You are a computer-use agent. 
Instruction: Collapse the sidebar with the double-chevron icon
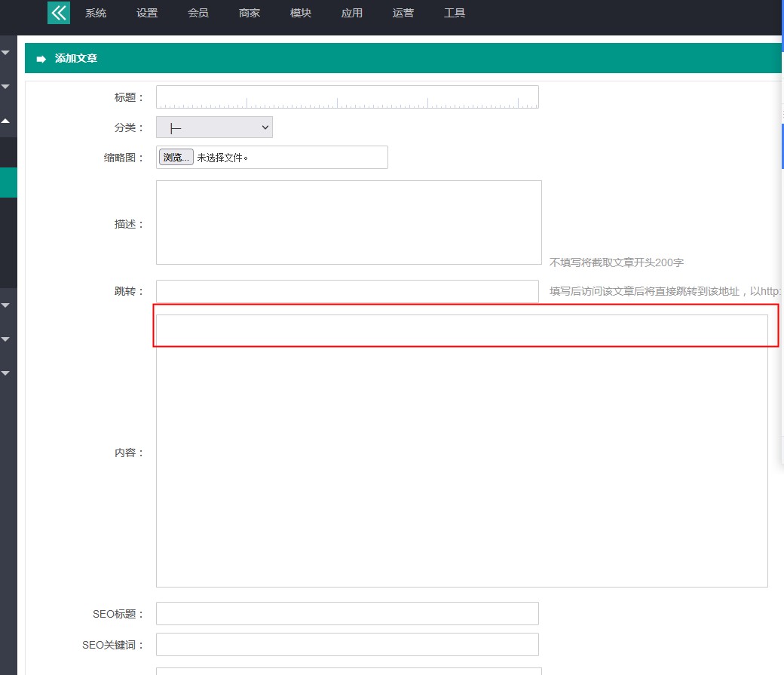[x=59, y=13]
